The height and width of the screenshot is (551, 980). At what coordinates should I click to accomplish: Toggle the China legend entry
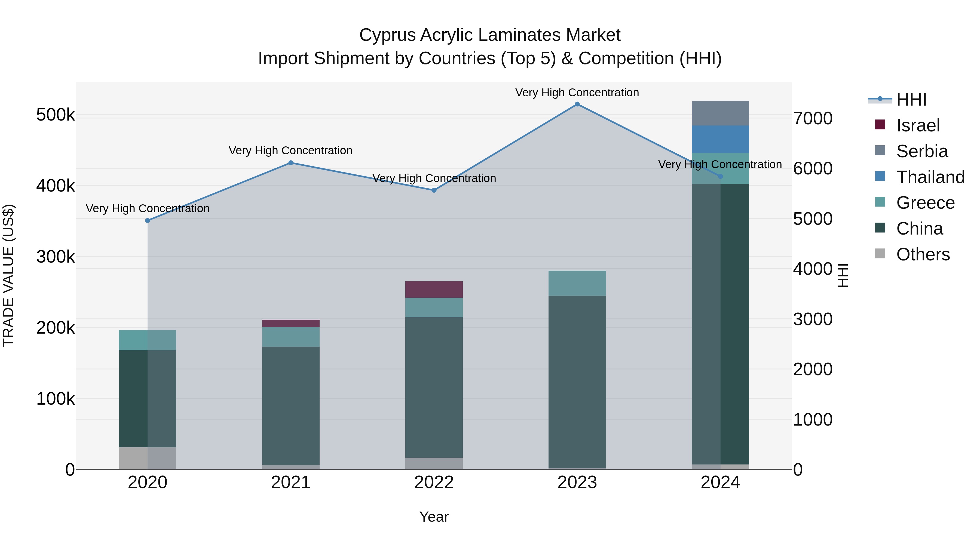(909, 229)
